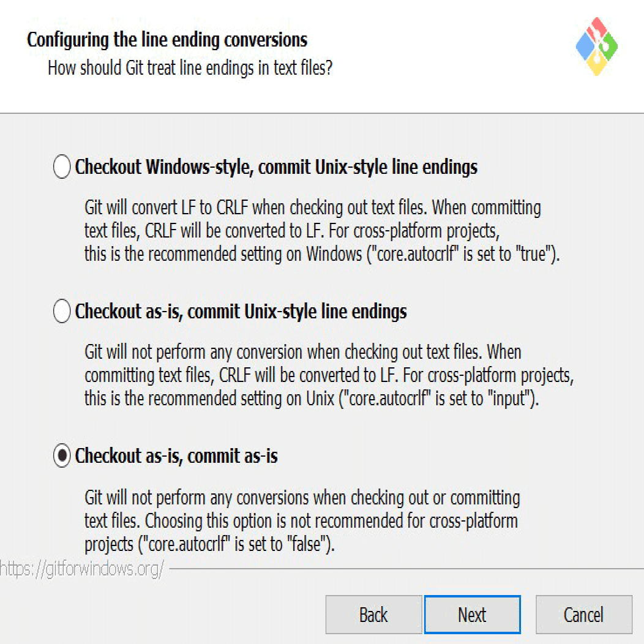Select the Checkout as-is, commit as-is radio
Image resolution: width=644 pixels, height=644 pixels.
click(62, 456)
